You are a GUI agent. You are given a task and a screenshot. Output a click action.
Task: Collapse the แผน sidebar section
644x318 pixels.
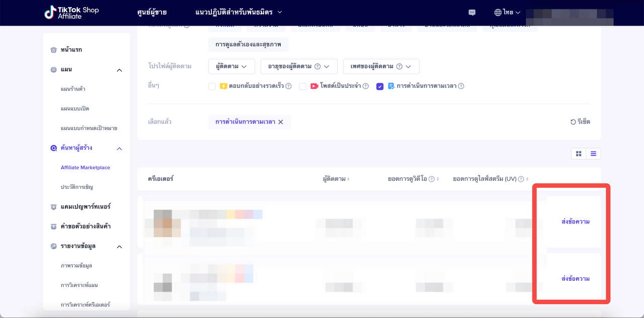[x=119, y=70]
